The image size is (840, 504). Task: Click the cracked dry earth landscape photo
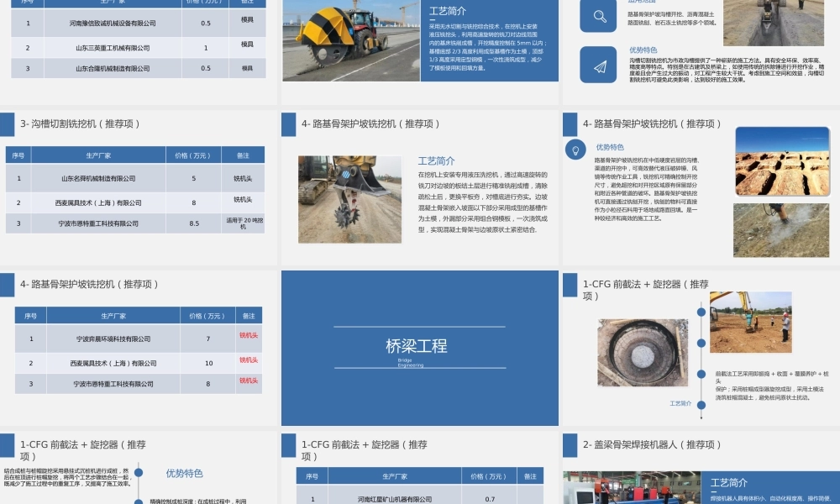(782, 161)
